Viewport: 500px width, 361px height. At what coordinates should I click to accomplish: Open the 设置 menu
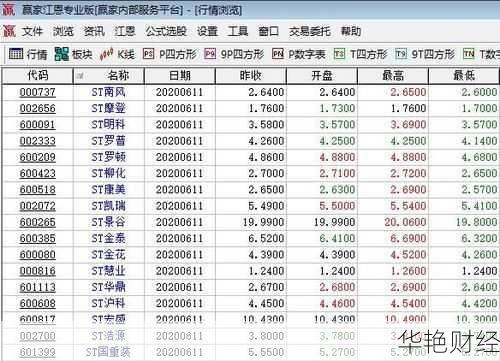207,31
